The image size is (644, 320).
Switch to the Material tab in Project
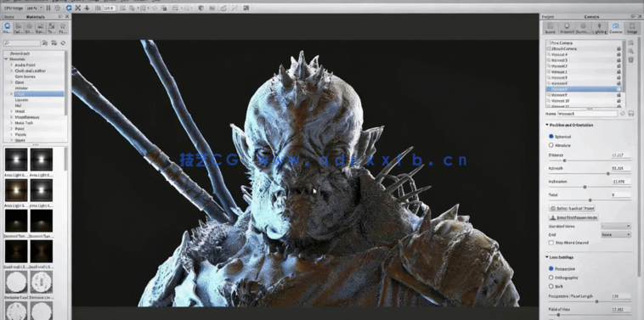pos(567,27)
